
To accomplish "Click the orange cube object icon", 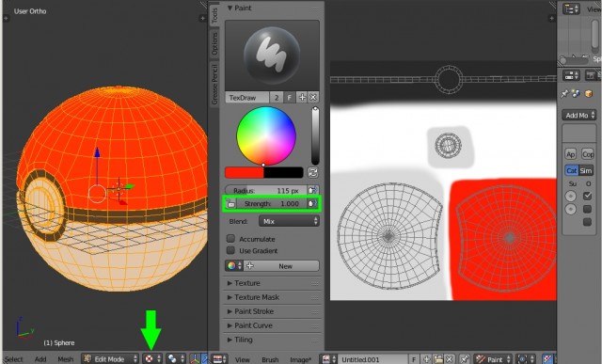I will [x=588, y=94].
